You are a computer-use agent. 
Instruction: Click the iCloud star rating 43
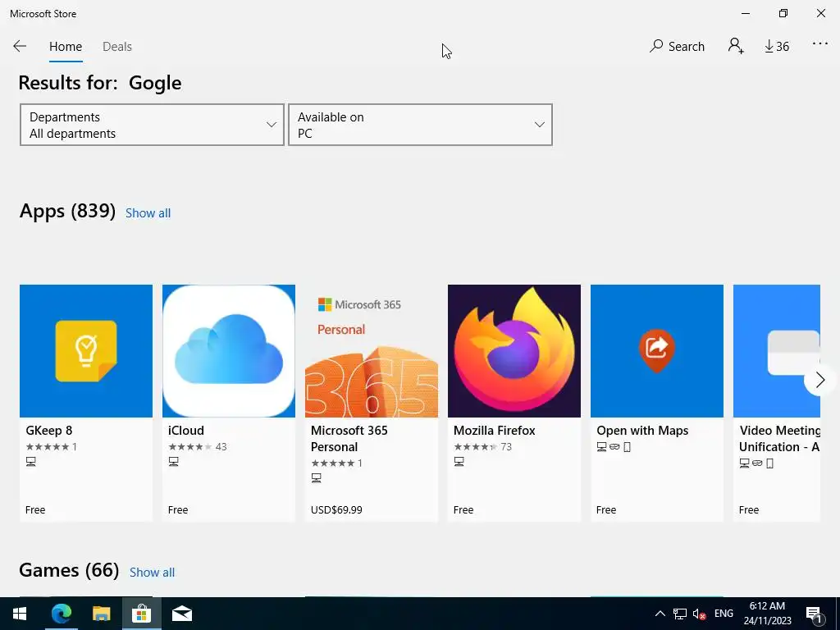click(198, 447)
